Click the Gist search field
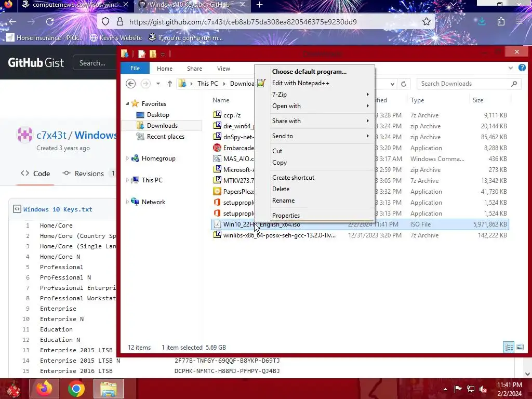 (95, 63)
